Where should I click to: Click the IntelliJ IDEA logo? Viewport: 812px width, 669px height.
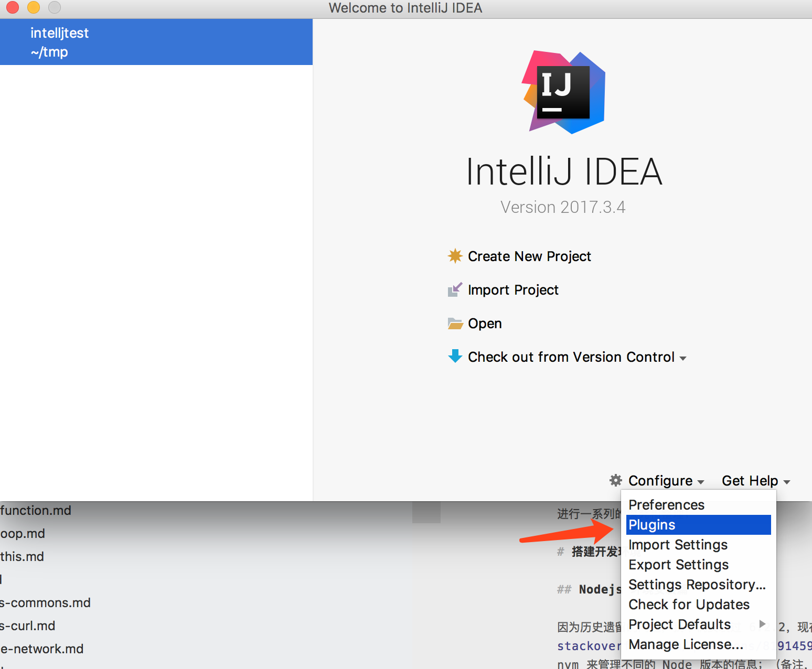[x=563, y=92]
